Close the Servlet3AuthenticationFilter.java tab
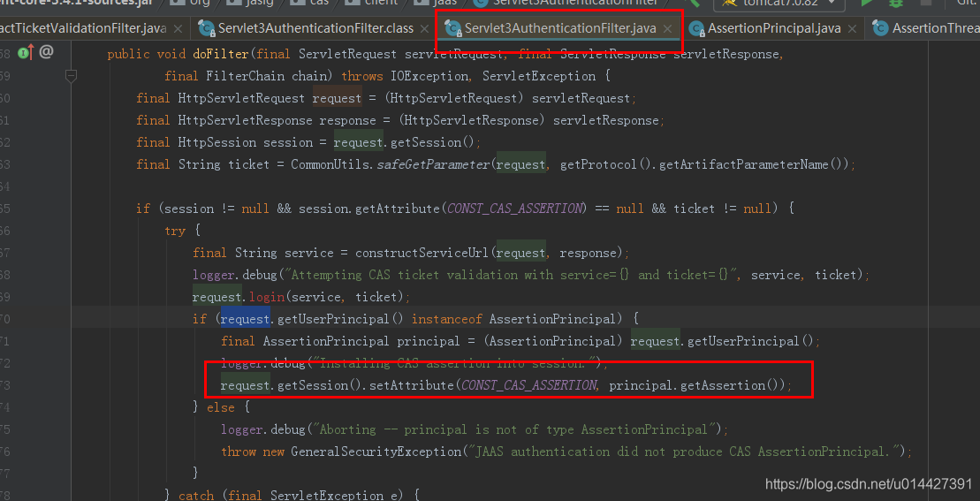This screenshot has height=501, width=980. click(667, 29)
